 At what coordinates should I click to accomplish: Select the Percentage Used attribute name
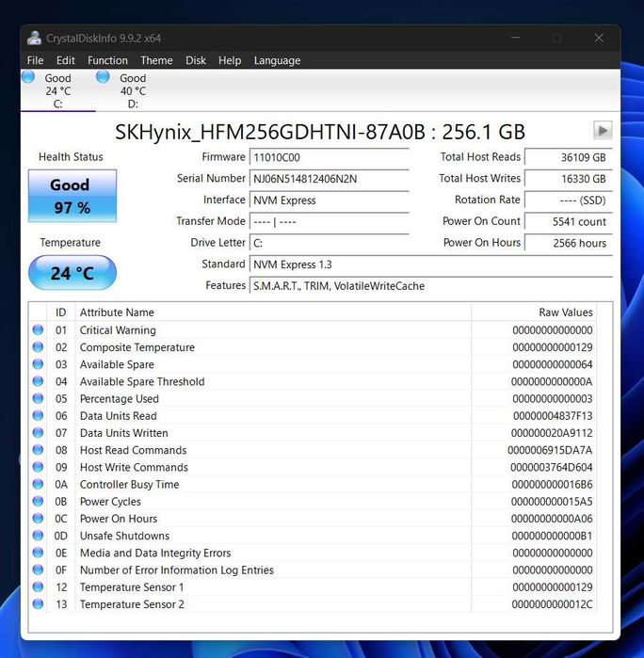tap(120, 399)
